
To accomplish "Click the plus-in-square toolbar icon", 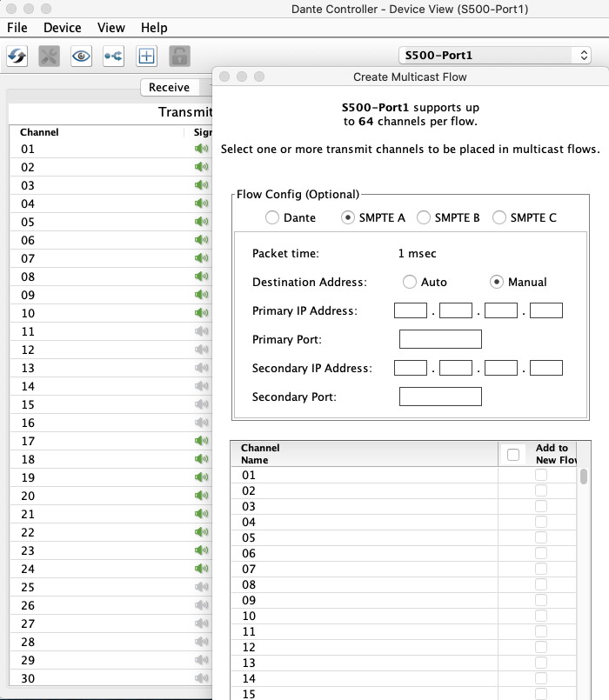I will (x=146, y=57).
